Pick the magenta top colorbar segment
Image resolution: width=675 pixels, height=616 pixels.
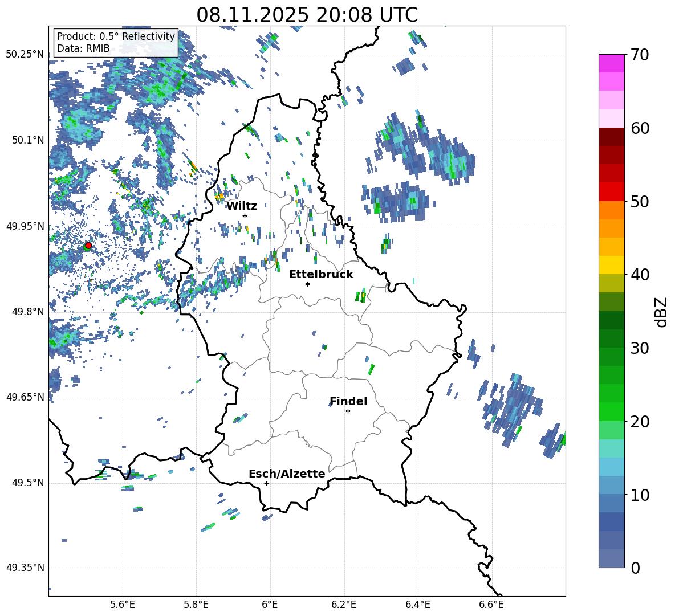point(611,63)
